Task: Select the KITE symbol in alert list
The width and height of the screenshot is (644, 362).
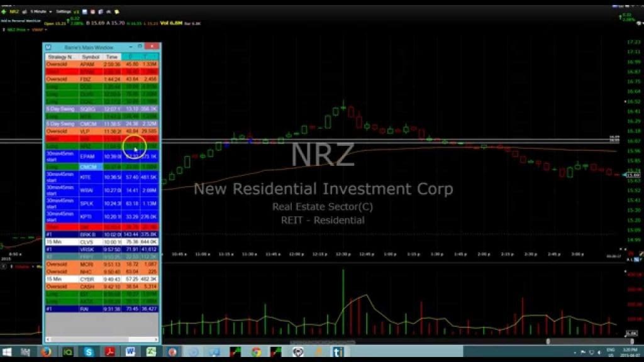Action: click(x=86, y=177)
